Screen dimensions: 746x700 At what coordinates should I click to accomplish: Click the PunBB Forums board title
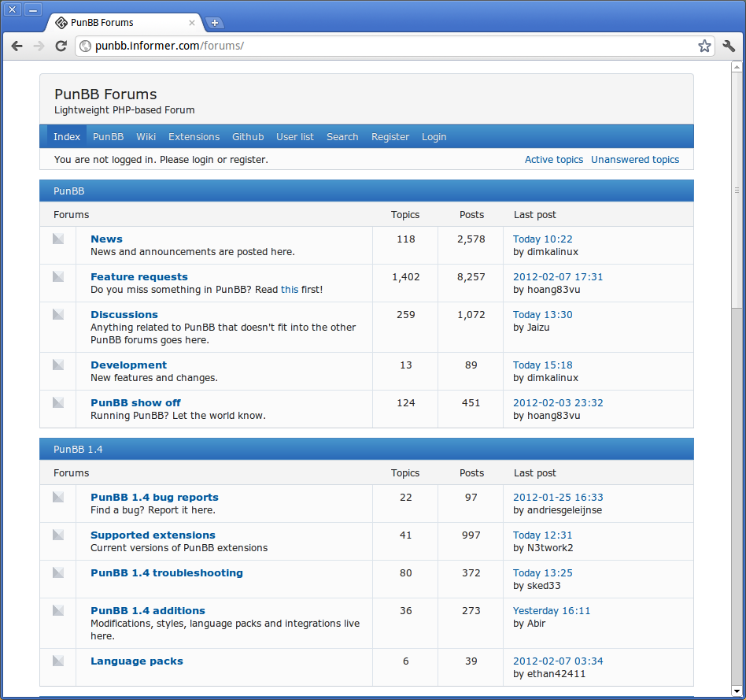point(105,94)
